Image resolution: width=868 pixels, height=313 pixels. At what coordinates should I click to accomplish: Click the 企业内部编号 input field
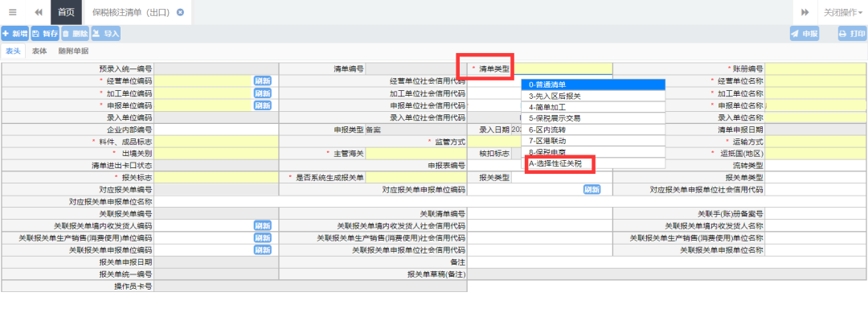[216, 129]
